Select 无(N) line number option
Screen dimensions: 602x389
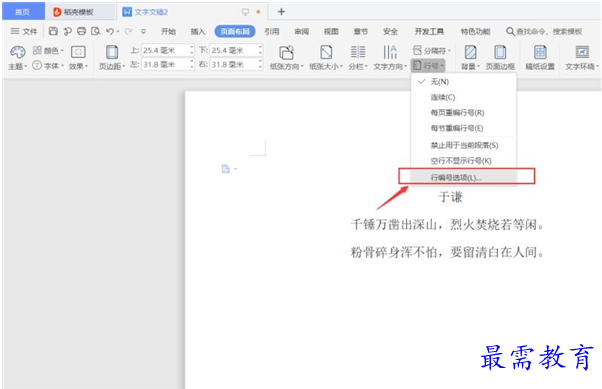point(463,81)
